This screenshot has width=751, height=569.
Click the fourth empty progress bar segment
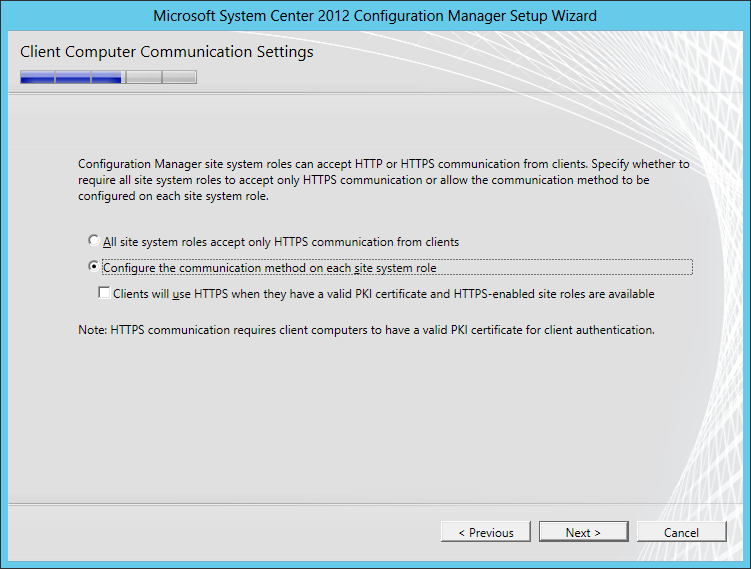(x=143, y=77)
